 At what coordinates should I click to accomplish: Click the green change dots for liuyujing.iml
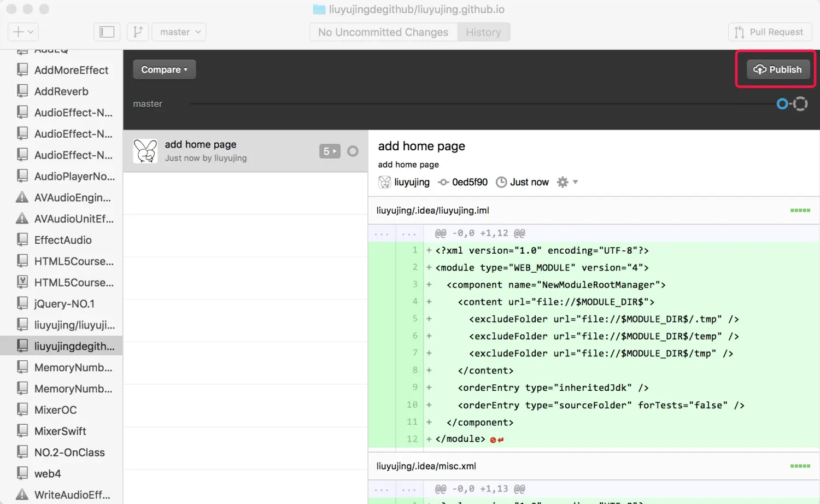(800, 210)
